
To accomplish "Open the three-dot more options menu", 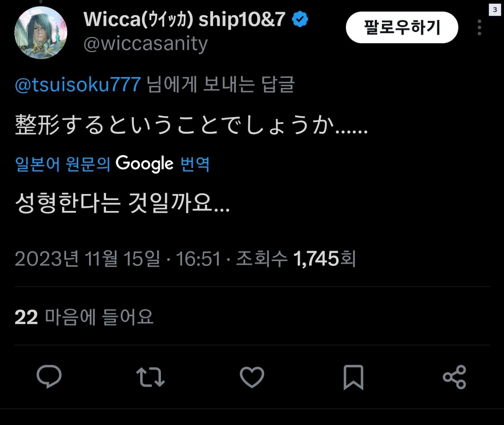I will [479, 27].
